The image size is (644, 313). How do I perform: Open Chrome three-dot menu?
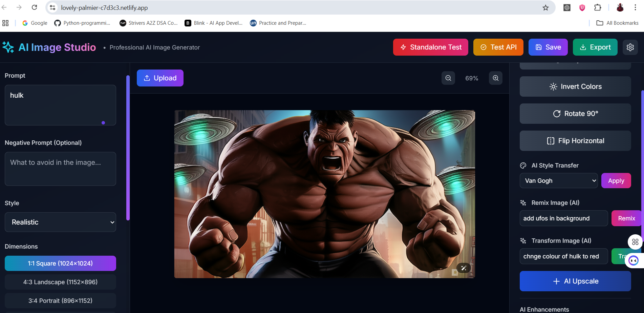635,7
